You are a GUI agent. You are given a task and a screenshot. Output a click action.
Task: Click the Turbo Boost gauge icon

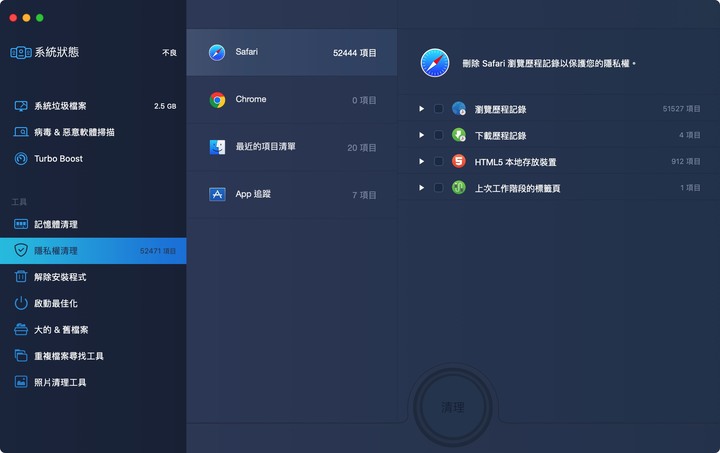pos(21,158)
